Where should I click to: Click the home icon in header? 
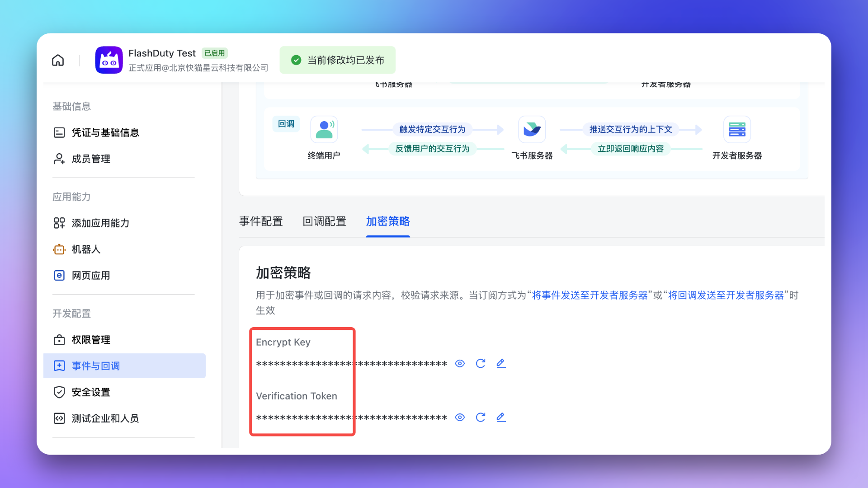58,60
